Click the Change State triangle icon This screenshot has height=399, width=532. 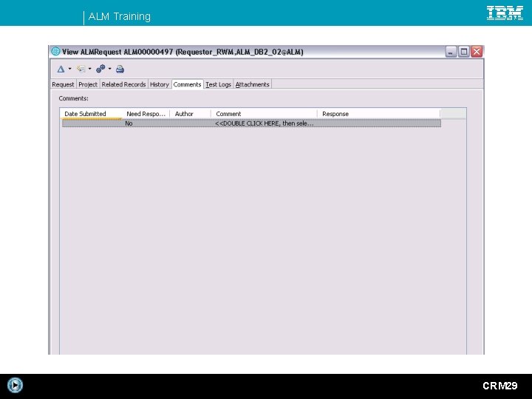tap(61, 69)
